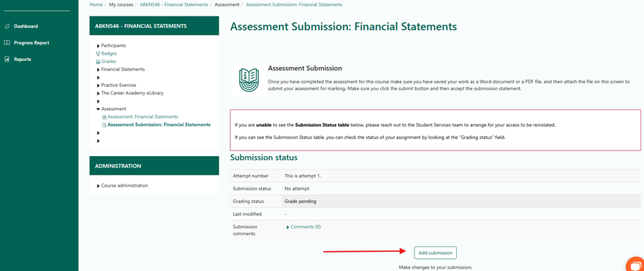Open Progress Report book icon

click(7, 42)
